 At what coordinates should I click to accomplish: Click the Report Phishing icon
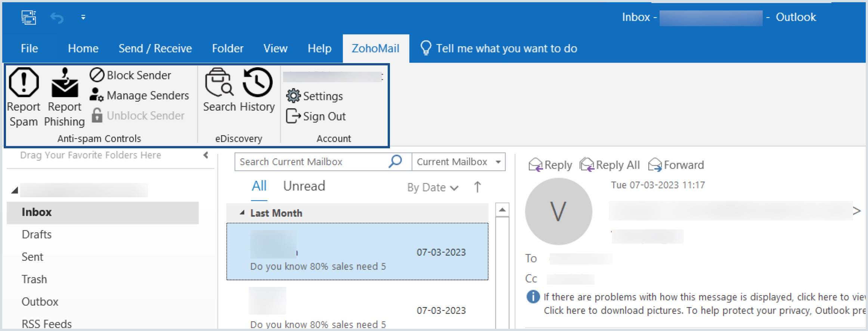coord(65,83)
